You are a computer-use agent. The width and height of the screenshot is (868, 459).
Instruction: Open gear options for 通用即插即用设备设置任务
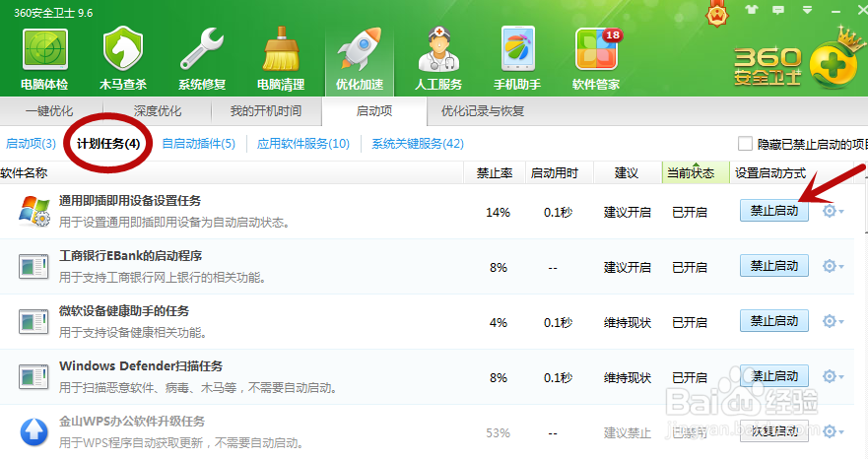[833, 211]
